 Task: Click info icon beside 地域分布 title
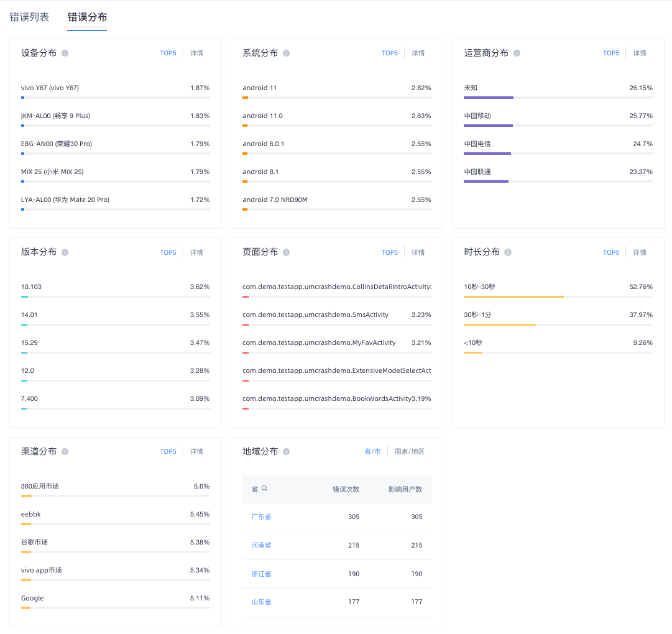click(287, 451)
